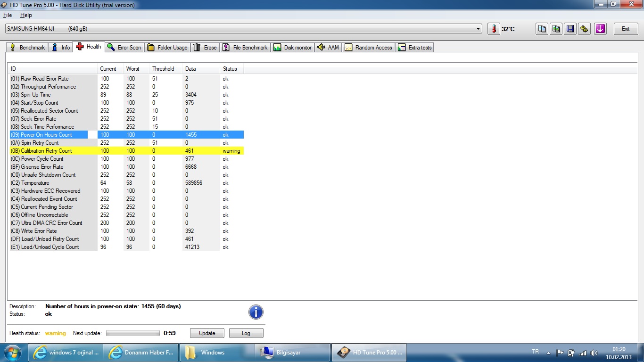The height and width of the screenshot is (362, 644).
Task: Click the system tray volume icon
Action: tap(594, 353)
